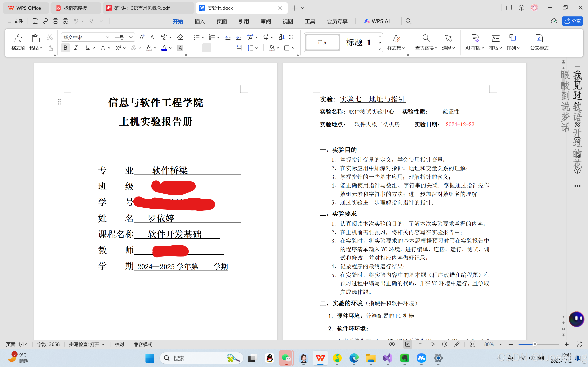Click the zoom slider in status bar
The image size is (588, 367).
click(x=535, y=344)
